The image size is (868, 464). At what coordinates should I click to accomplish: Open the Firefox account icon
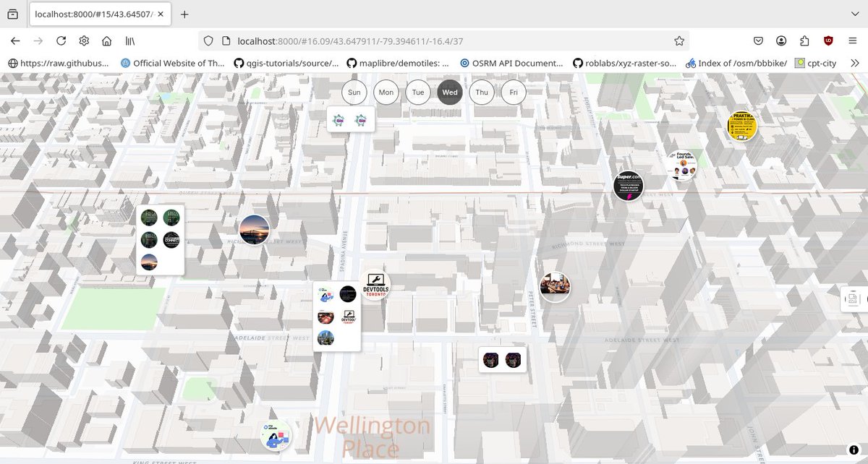(781, 41)
